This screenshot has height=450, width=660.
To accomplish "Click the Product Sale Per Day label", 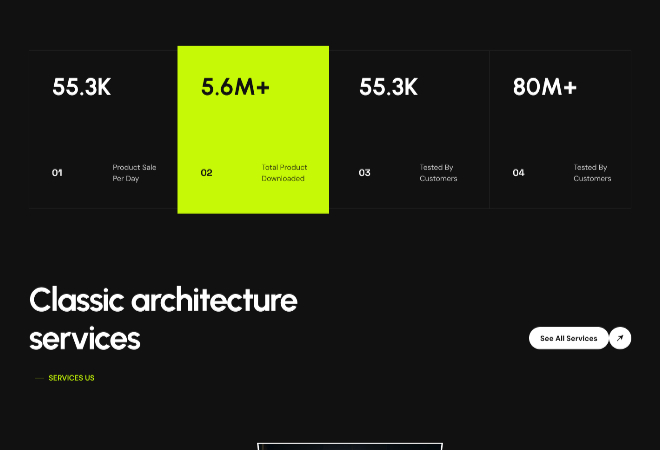I will (134, 173).
